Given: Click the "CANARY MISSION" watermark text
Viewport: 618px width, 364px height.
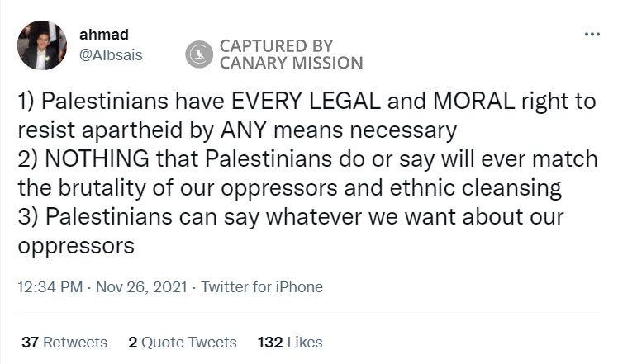Looking at the screenshot, I should click(x=290, y=64).
